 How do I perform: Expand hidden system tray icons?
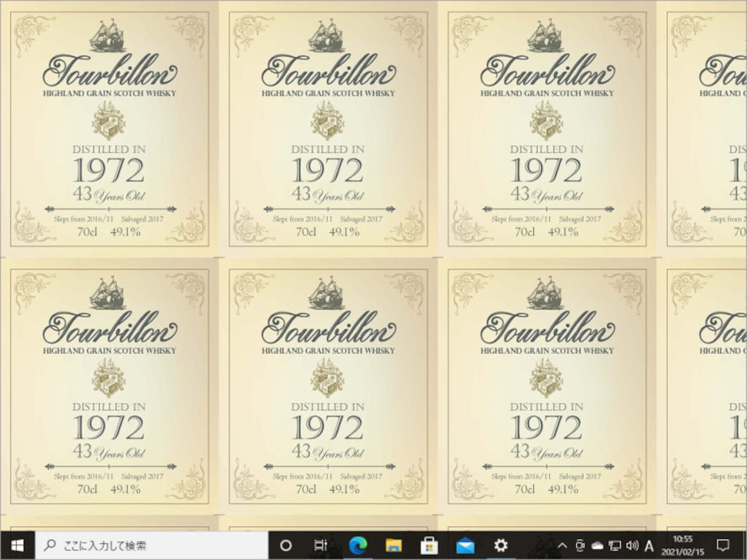562,546
